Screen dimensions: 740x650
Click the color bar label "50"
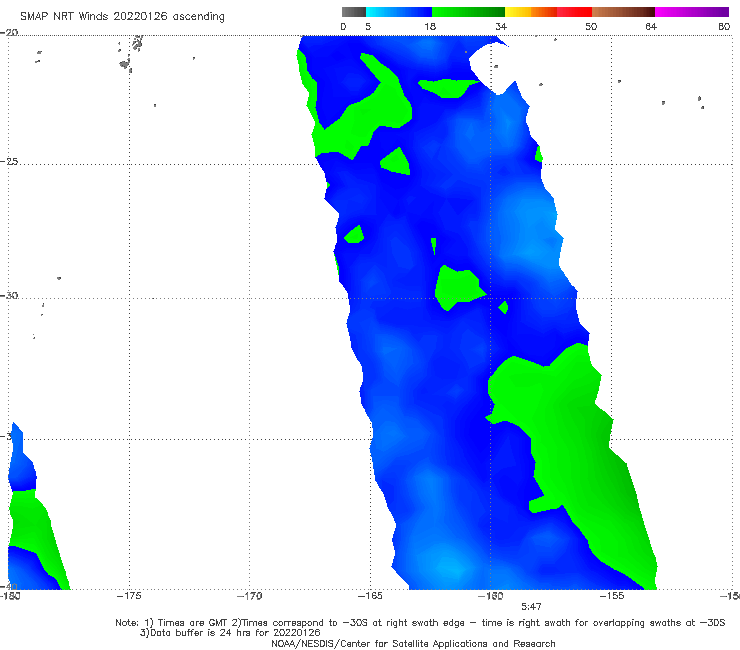pos(591,26)
